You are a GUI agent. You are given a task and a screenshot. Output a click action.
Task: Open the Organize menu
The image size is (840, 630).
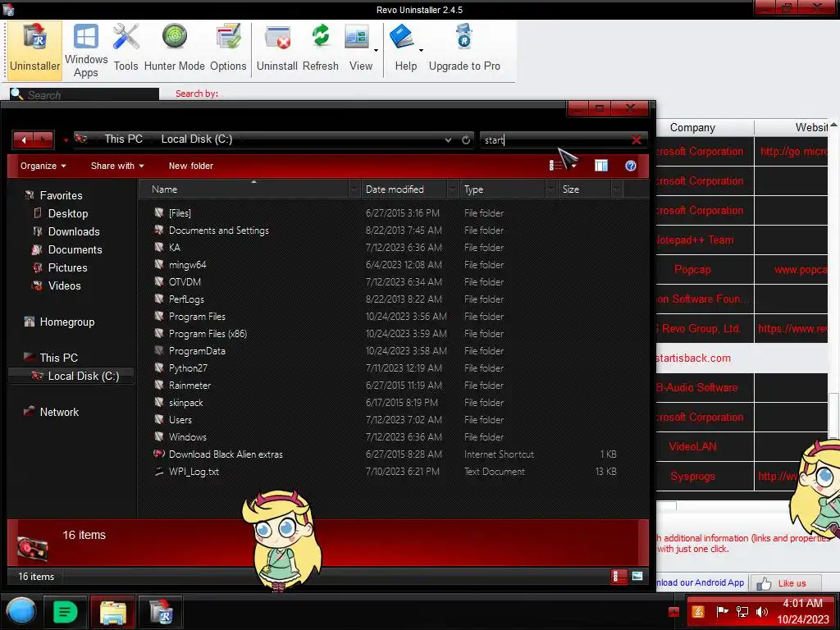[43, 166]
